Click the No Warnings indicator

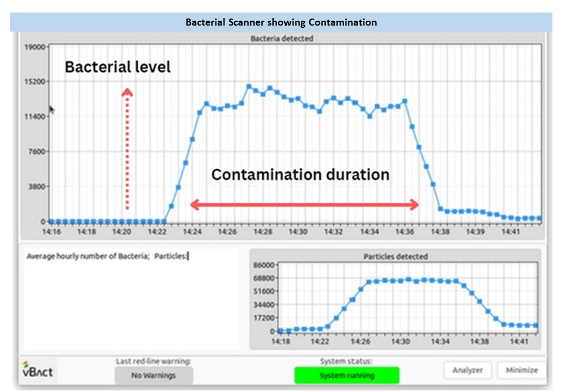153,375
